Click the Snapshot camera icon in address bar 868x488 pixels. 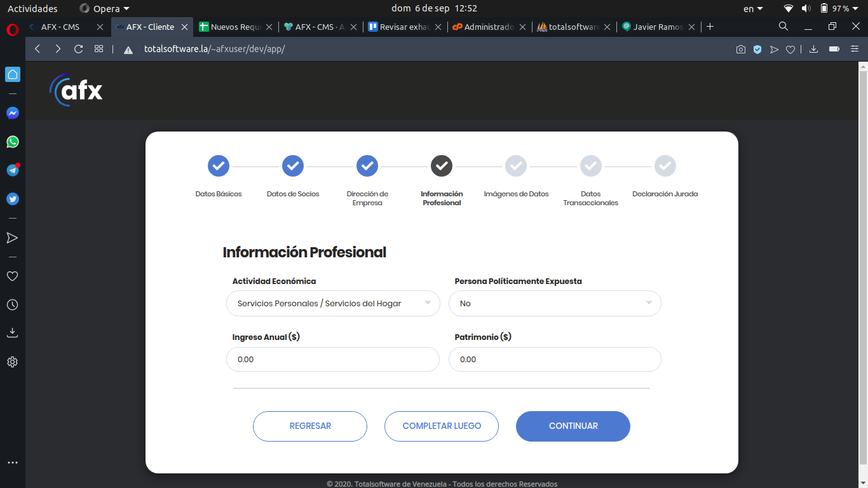coord(741,50)
